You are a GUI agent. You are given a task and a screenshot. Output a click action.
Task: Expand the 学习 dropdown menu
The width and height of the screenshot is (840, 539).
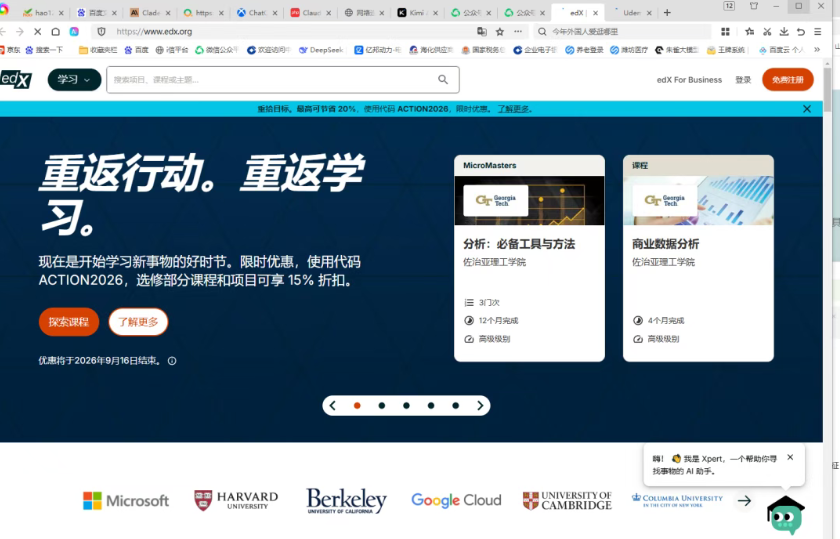tap(74, 80)
